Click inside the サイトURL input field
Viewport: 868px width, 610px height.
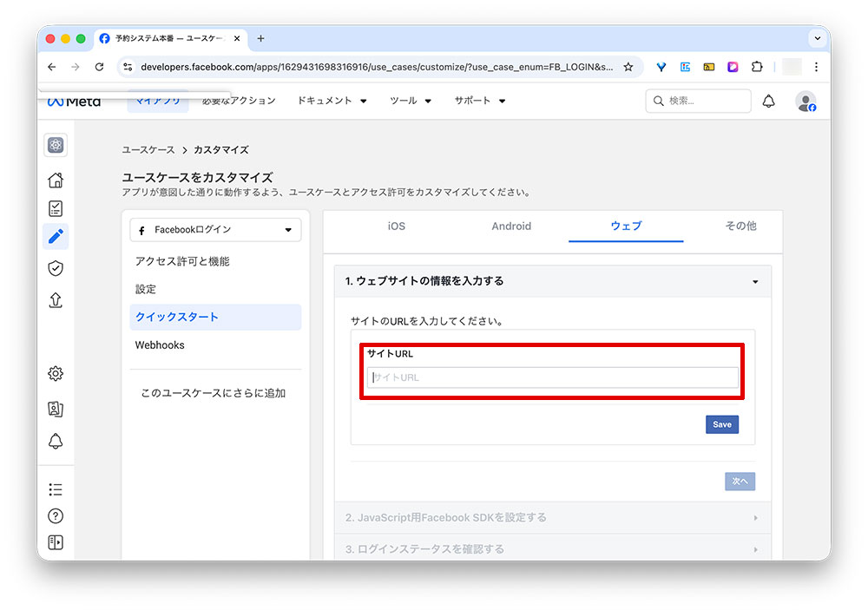coord(552,377)
